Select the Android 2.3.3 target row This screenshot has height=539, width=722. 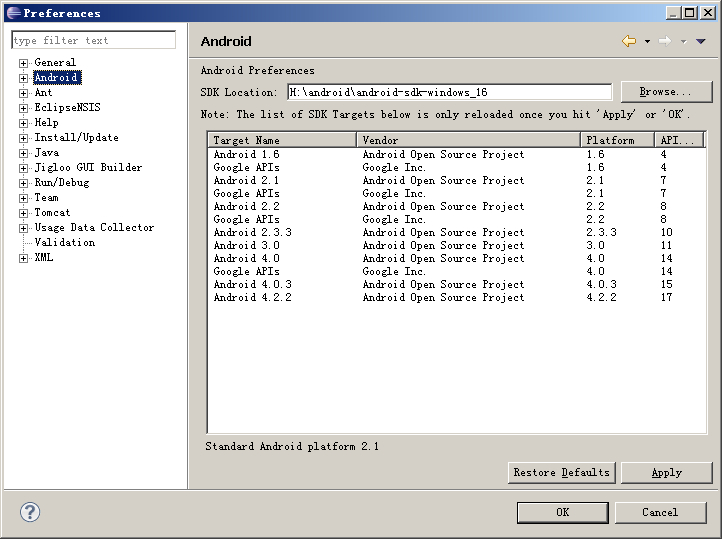pyautogui.click(x=457, y=232)
